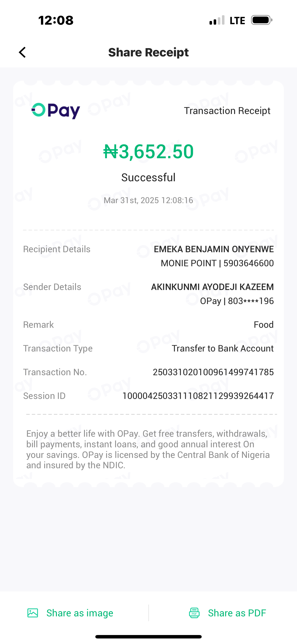Image resolution: width=297 pixels, height=644 pixels.
Task: Tap the LTE network indicator
Action: point(237,20)
